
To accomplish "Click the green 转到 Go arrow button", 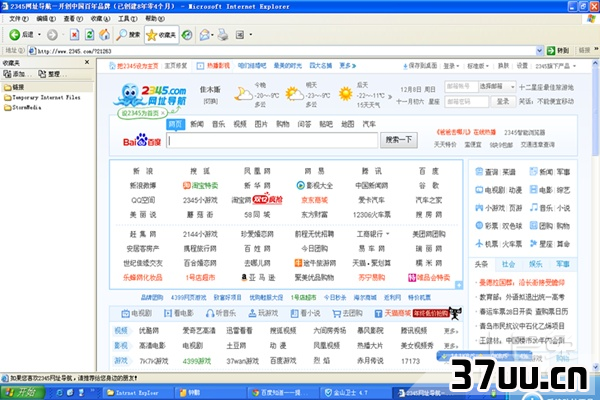I will pos(558,51).
